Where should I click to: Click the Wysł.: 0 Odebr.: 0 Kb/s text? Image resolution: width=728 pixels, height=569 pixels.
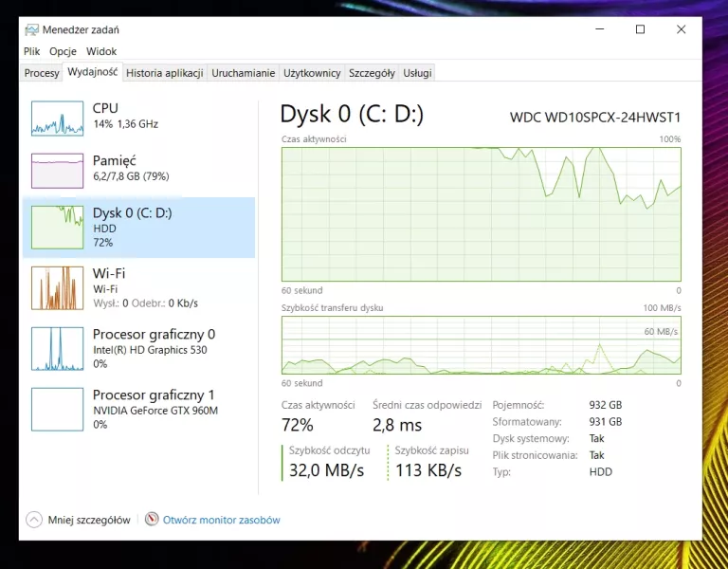pos(145,303)
